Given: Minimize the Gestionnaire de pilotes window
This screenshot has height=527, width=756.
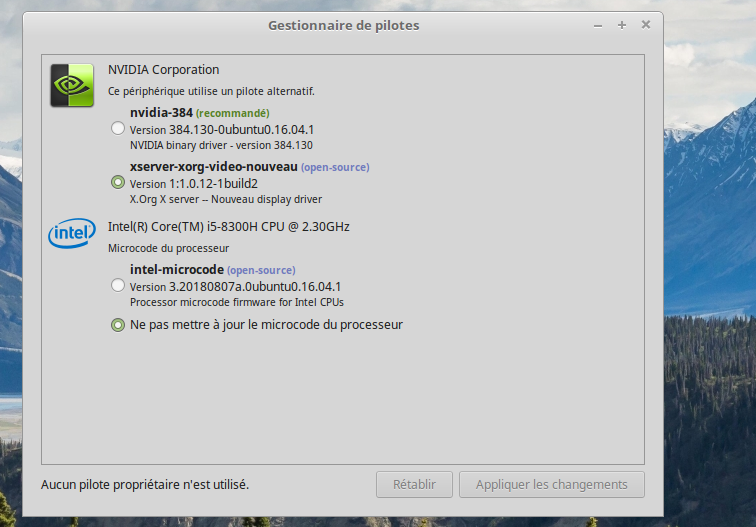Looking at the screenshot, I should pos(597,25).
